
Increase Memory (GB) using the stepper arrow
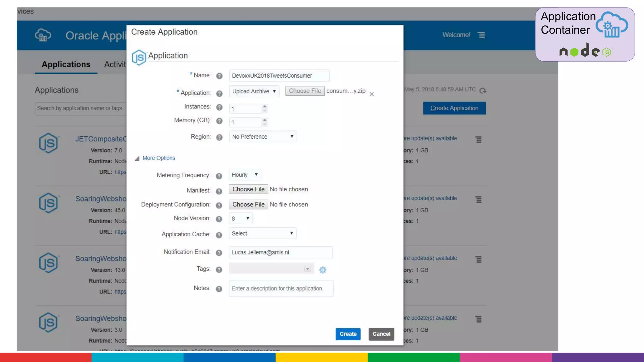(x=265, y=120)
